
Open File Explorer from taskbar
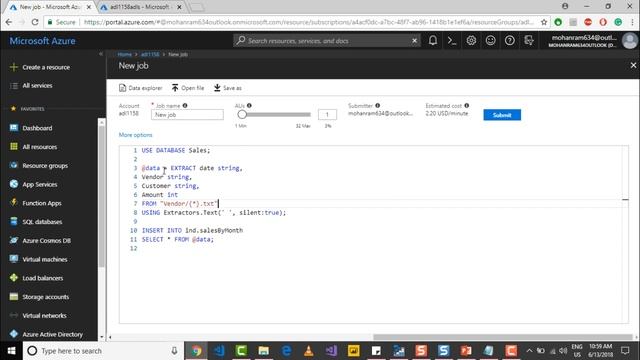(264, 351)
